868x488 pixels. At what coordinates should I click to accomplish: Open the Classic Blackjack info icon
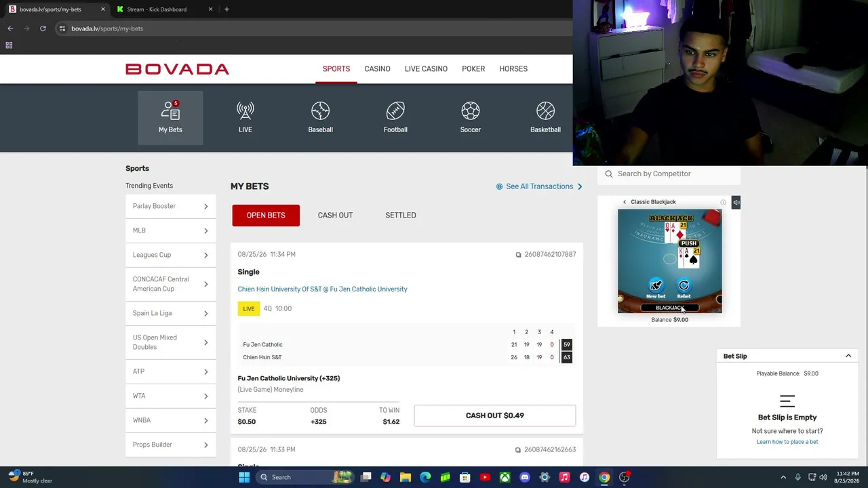723,202
